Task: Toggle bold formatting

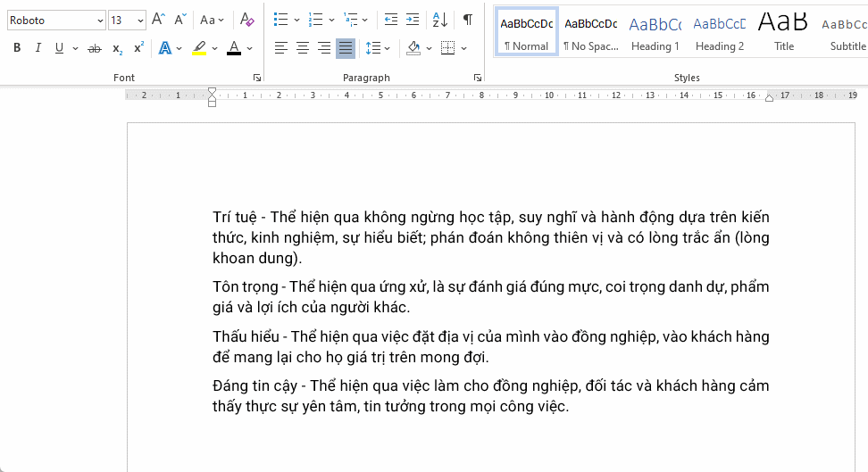Action: coord(17,48)
